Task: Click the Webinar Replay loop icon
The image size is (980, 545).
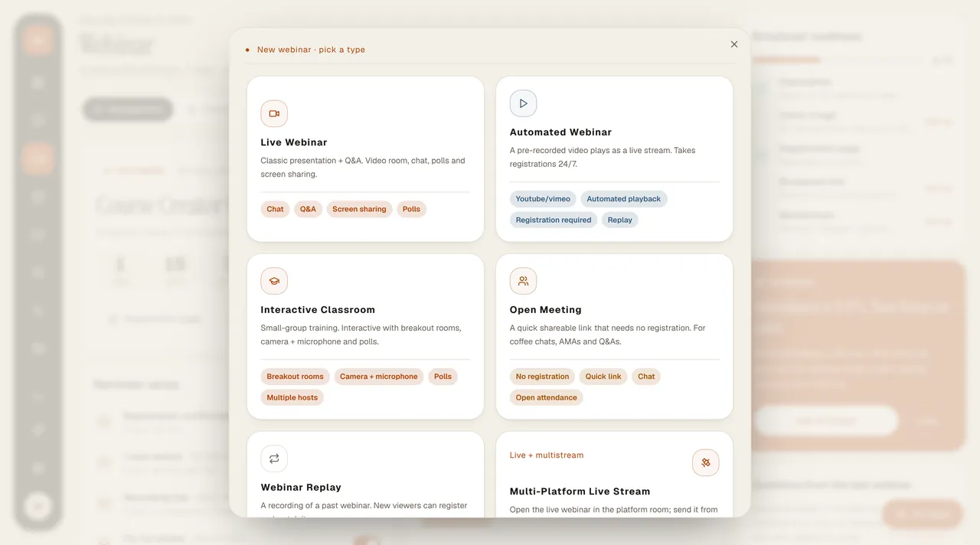Action: point(274,459)
